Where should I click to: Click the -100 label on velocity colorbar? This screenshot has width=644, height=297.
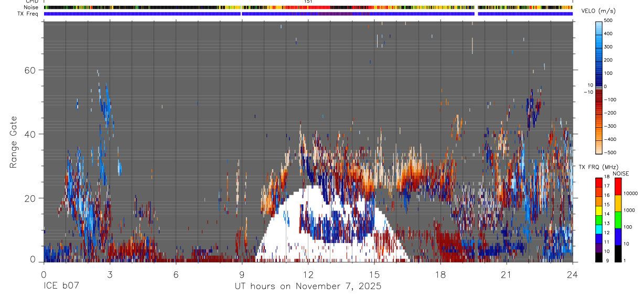click(610, 100)
